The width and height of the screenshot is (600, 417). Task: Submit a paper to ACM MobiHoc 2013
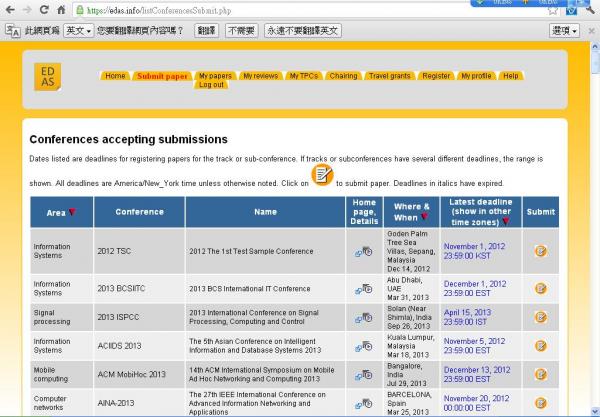(x=540, y=374)
